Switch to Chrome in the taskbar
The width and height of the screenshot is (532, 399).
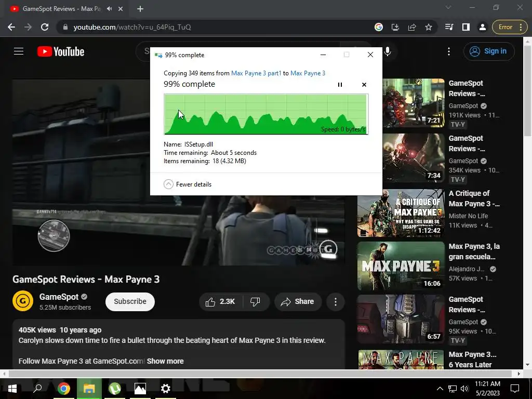63,389
